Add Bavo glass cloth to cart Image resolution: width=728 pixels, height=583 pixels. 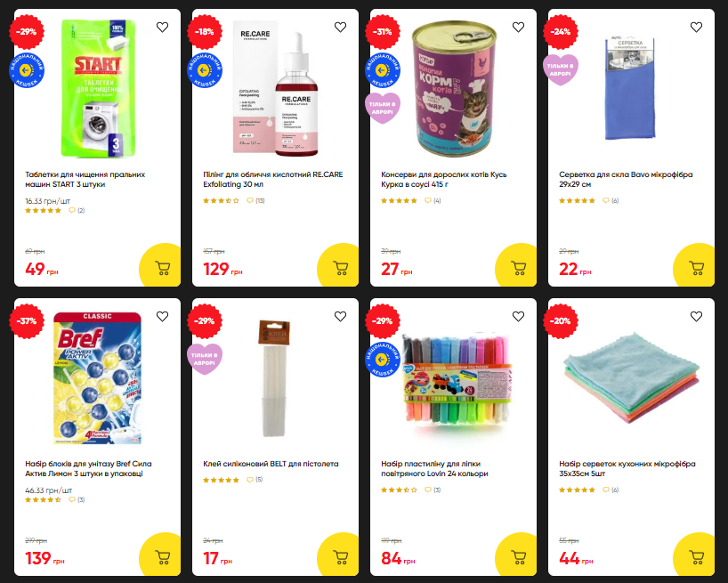(695, 266)
